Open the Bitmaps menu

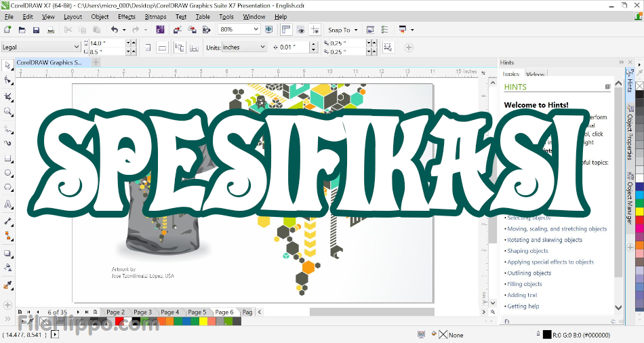point(156,17)
